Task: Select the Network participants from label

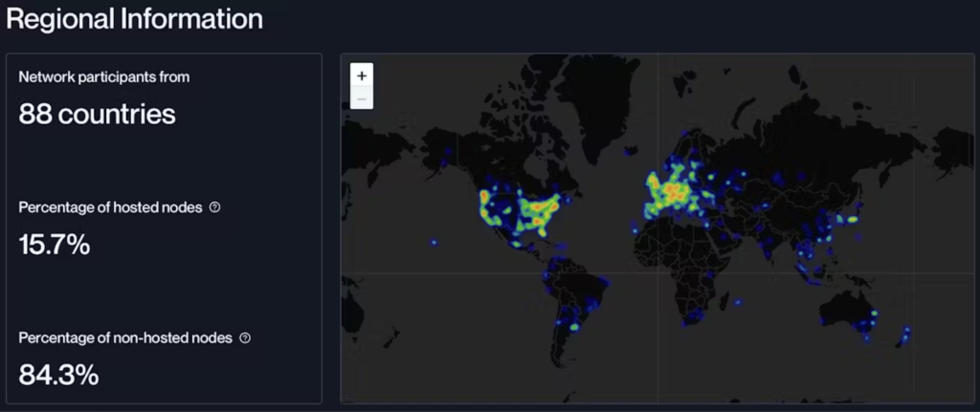Action: [x=103, y=77]
